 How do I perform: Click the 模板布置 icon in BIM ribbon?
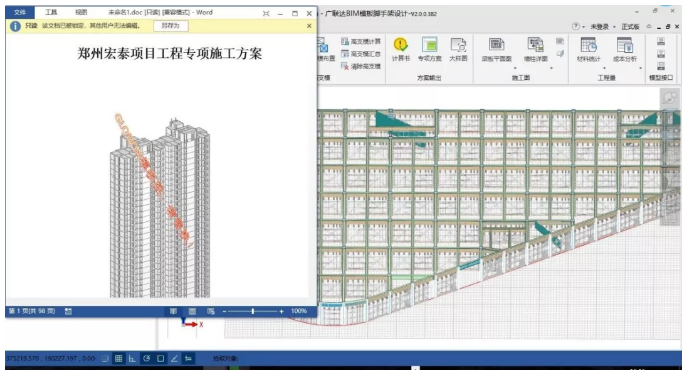[325, 49]
